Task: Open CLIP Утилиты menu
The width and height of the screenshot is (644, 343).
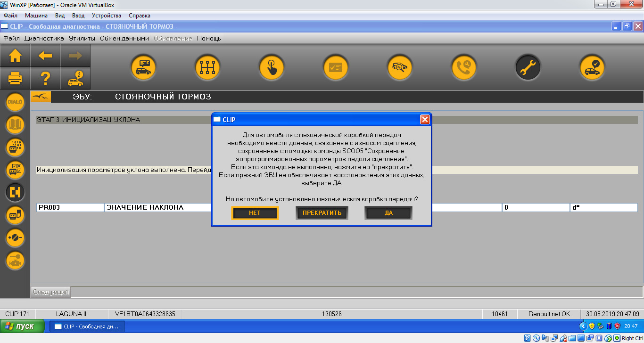Action: pos(82,38)
